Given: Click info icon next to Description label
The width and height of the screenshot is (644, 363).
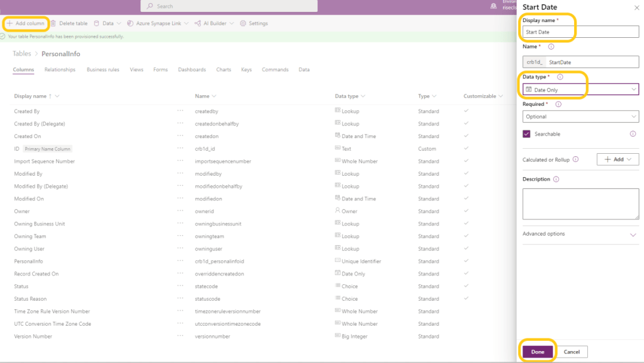Looking at the screenshot, I should [x=556, y=179].
